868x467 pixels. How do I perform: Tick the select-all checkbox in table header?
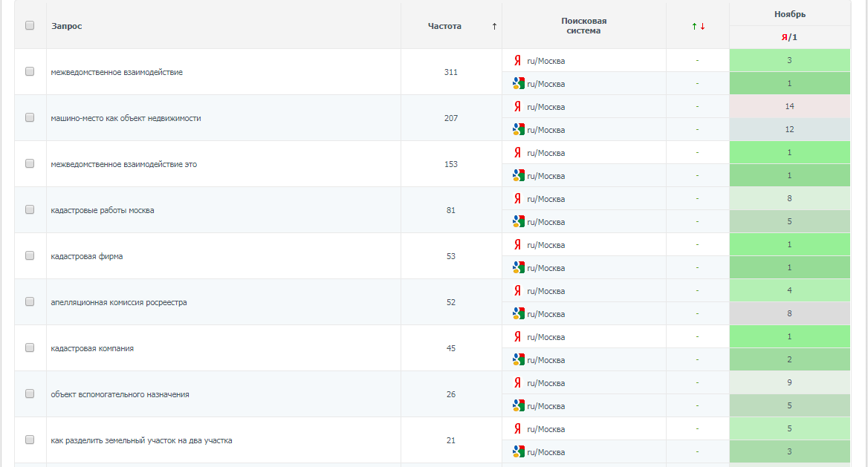(30, 25)
